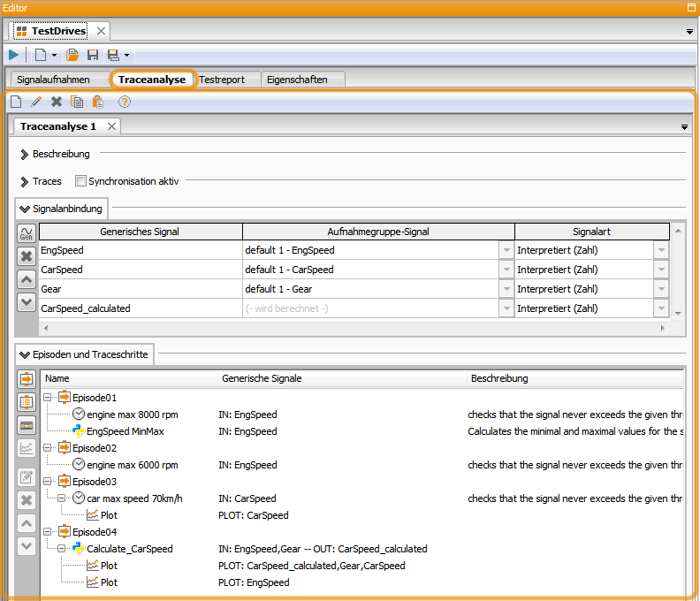Paste trace analysis clipboard icon
This screenshot has height=601, width=700.
pos(98,102)
